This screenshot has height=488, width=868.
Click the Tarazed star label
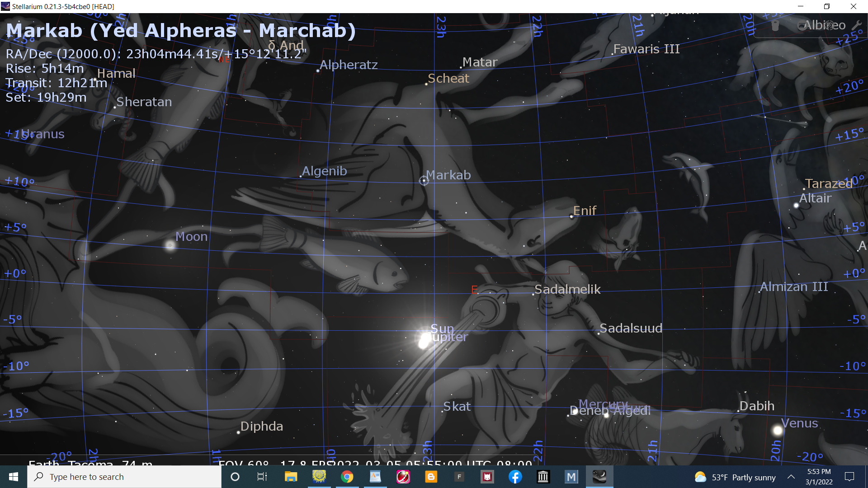828,183
